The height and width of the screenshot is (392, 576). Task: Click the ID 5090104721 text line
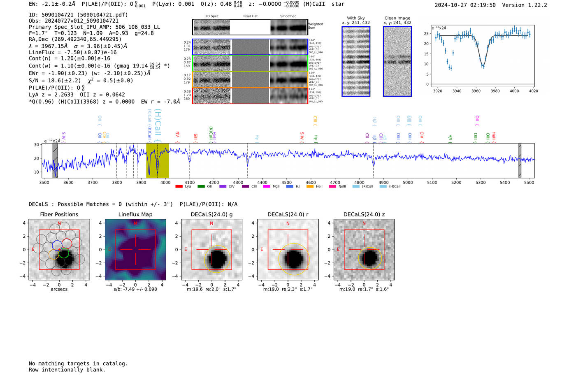coord(78,15)
